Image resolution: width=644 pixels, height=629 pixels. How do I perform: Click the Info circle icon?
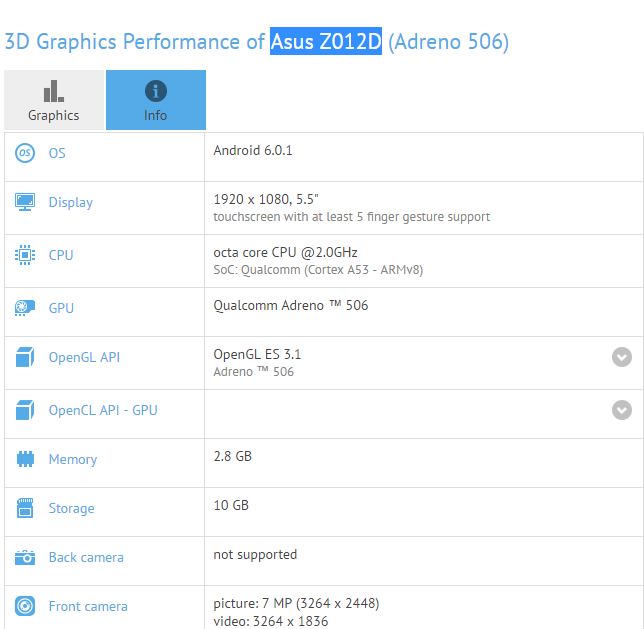[x=156, y=91]
